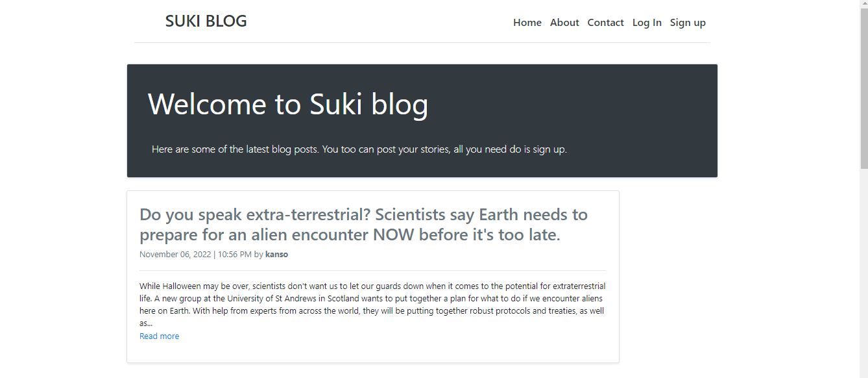Click Sign up in navigation bar
The height and width of the screenshot is (378, 868).
point(687,23)
